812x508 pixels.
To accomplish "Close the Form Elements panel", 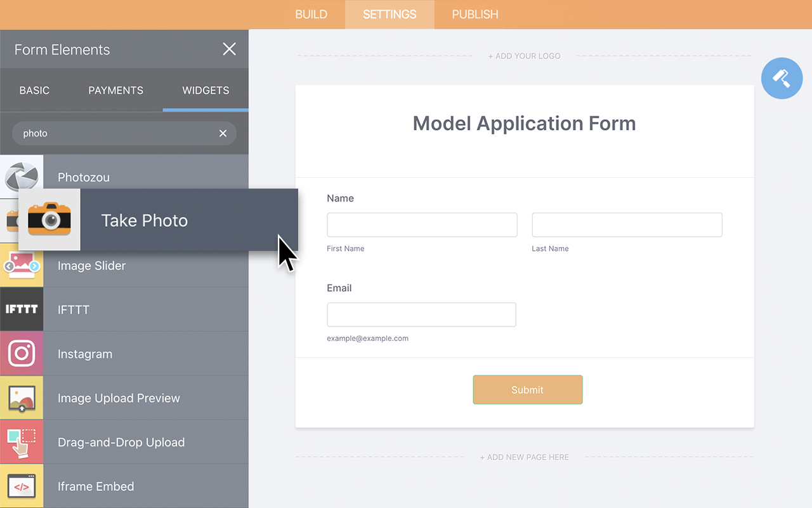I will 229,50.
